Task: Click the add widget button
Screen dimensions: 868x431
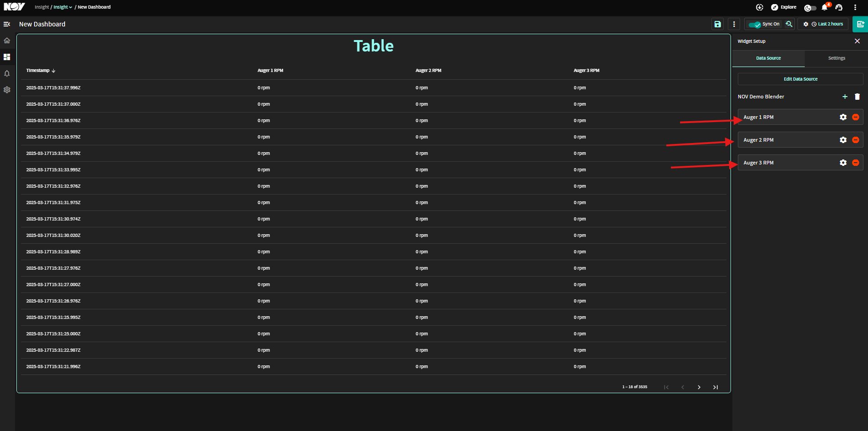Action: (860, 24)
